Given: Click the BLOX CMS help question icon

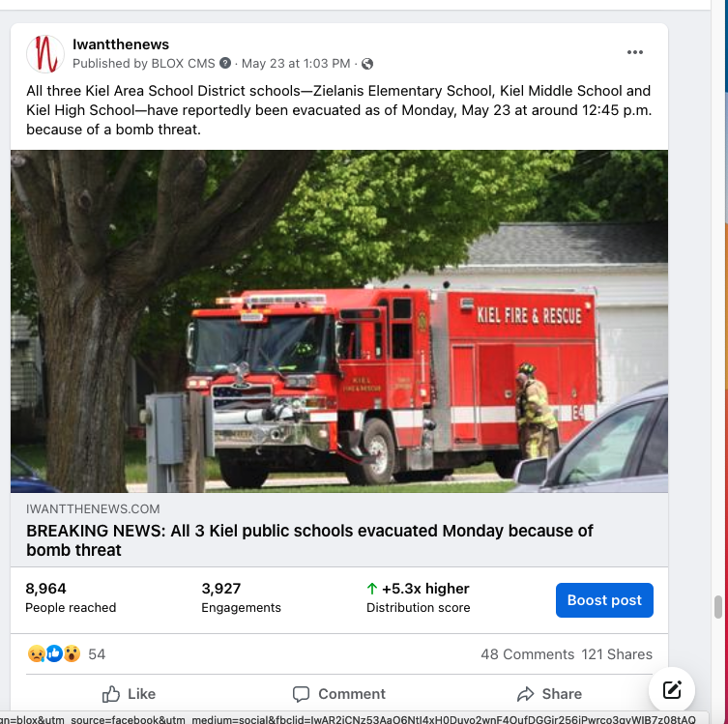Looking at the screenshot, I should click(225, 63).
